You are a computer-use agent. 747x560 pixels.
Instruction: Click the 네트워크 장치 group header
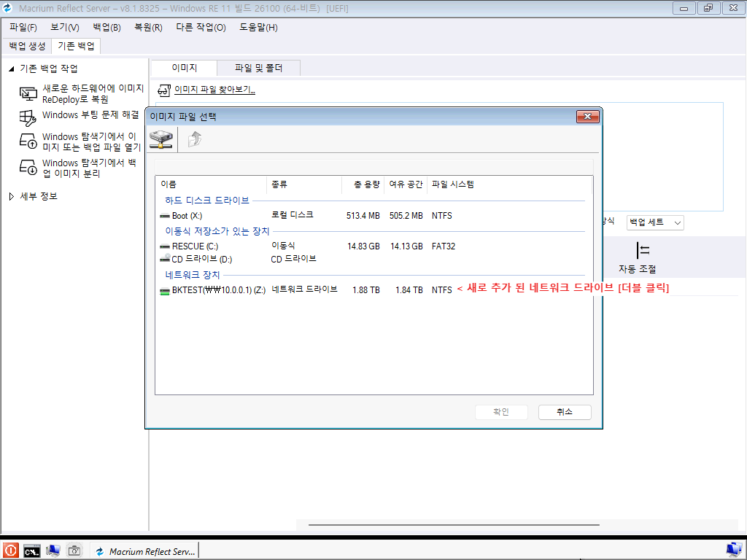point(193,275)
